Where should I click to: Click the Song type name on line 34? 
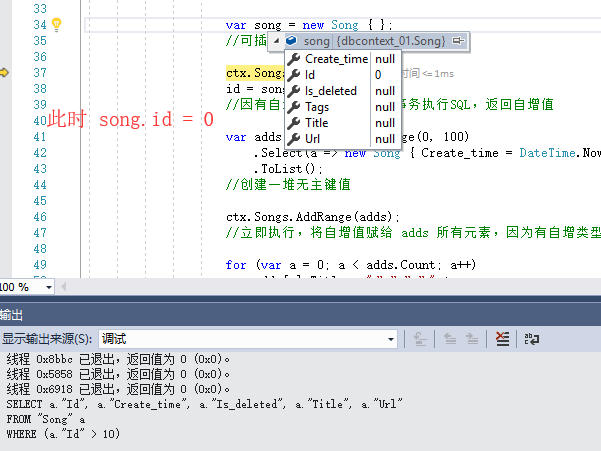[345, 25]
